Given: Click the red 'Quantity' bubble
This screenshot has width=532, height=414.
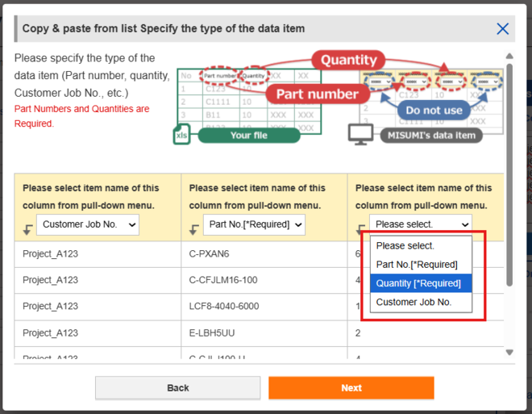Looking at the screenshot, I should coord(349,60).
